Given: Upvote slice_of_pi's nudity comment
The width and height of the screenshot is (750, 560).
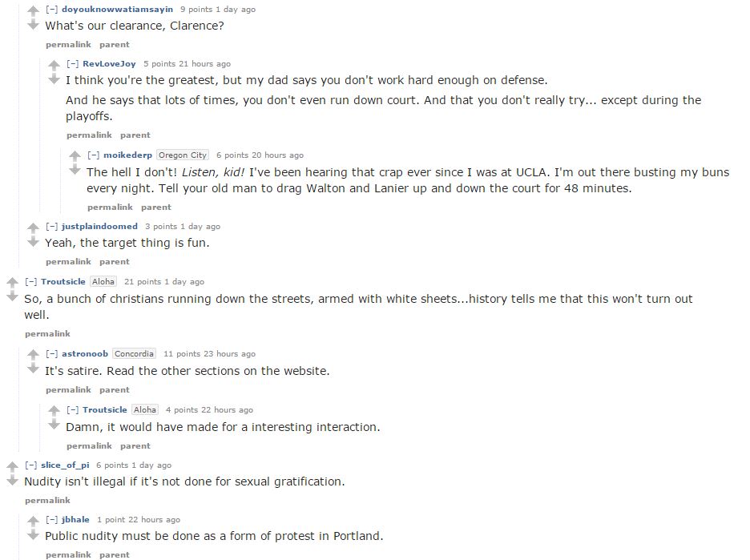Looking at the screenshot, I should coord(13,466).
